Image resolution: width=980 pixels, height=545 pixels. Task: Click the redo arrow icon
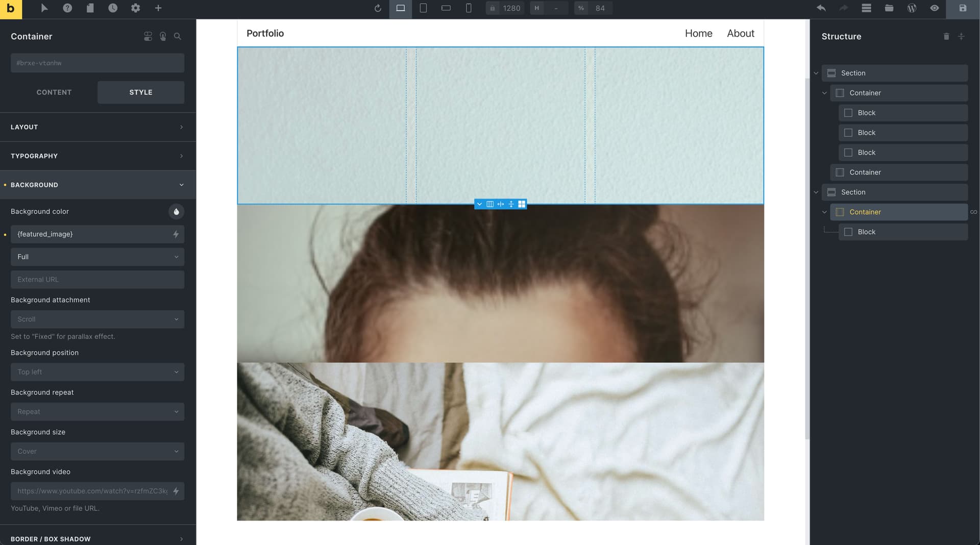tap(844, 8)
